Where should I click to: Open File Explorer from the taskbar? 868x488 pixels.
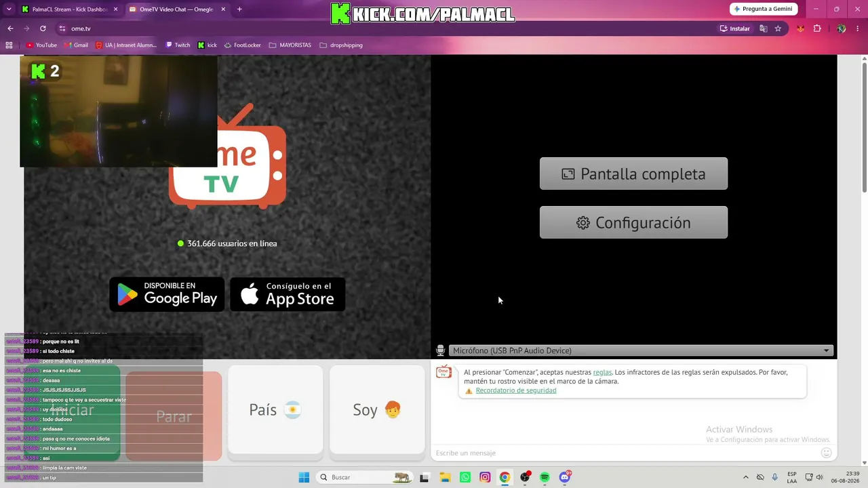tap(445, 477)
